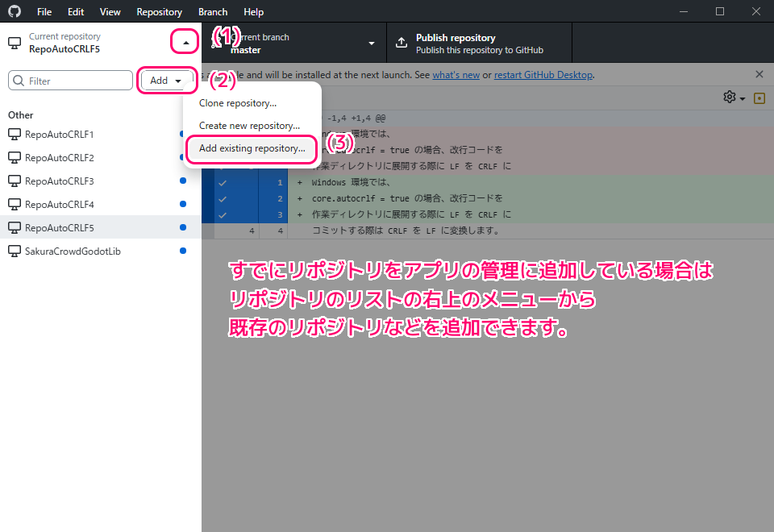Open the "what's new" link
Viewport: 774px width, 532px height.
(x=456, y=75)
